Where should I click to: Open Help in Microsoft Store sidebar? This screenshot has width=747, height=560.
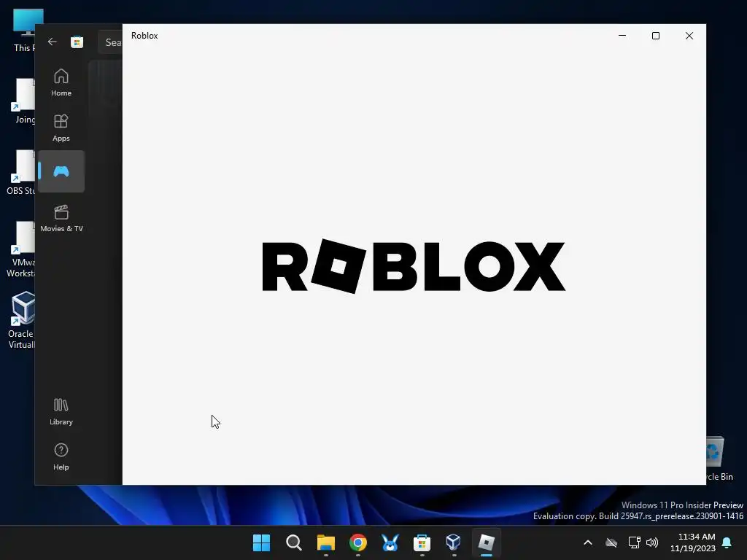61,456
